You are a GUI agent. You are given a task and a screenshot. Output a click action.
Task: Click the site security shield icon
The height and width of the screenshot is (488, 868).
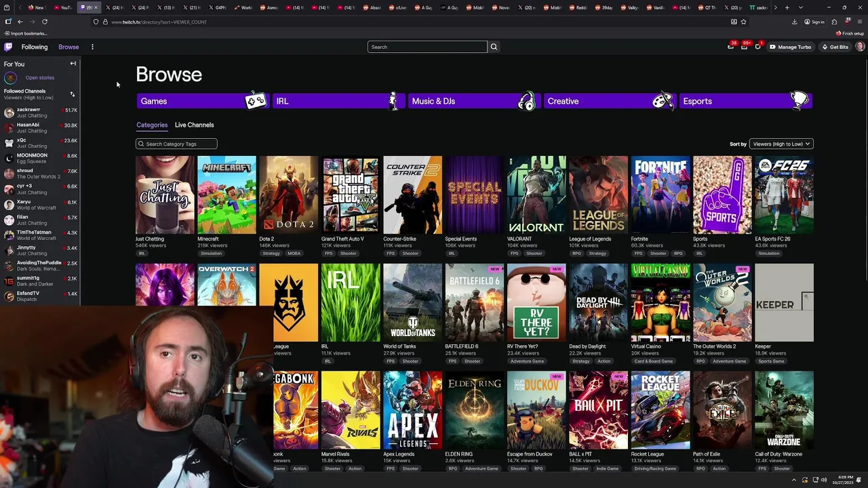(x=96, y=22)
